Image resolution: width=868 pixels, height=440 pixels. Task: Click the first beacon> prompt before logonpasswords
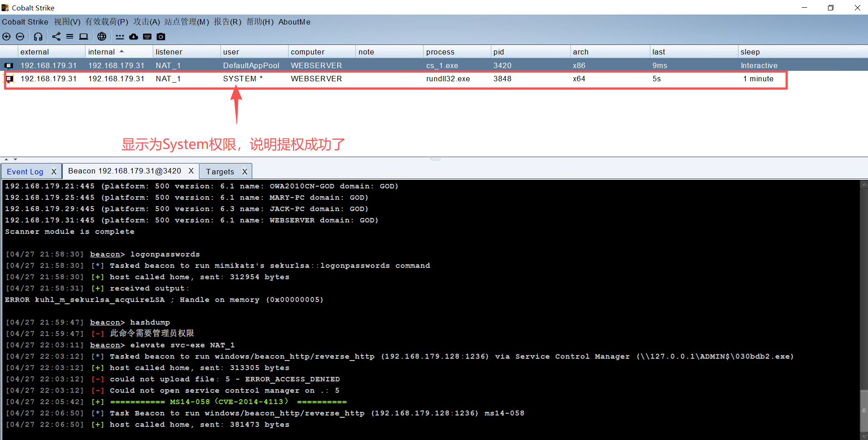click(107, 254)
